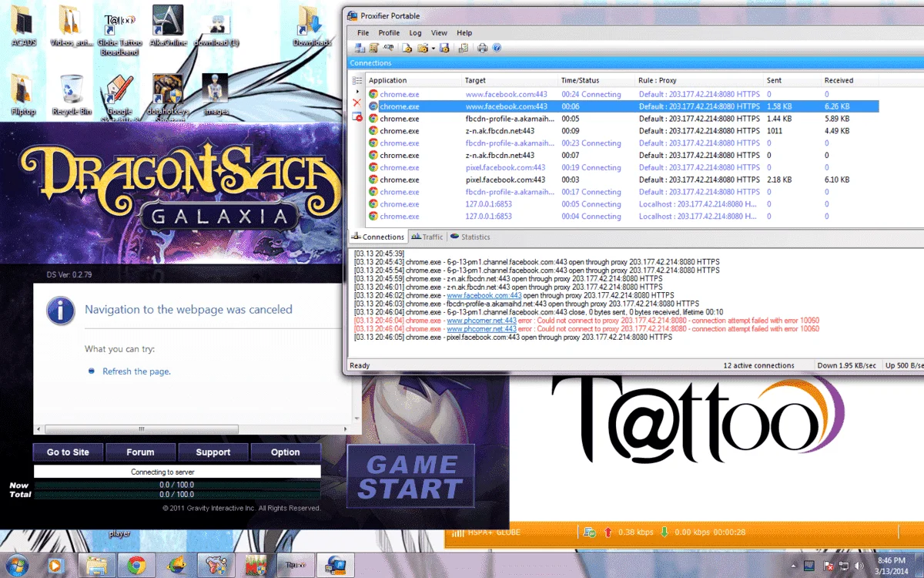Select pixel.facebook.com:443 row showing 00:03
This screenshot has width=924, height=578.
pos(622,180)
